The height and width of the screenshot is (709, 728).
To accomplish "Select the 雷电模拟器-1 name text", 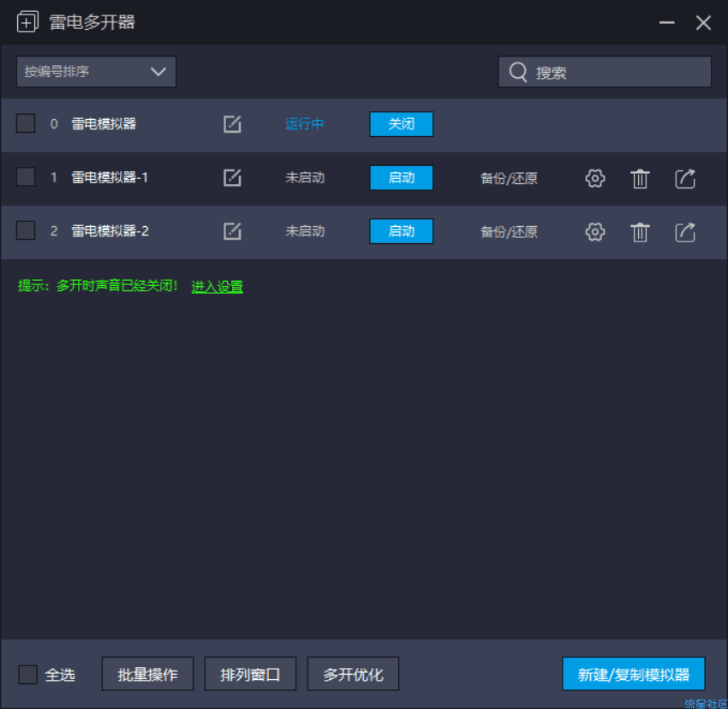I will 110,177.
